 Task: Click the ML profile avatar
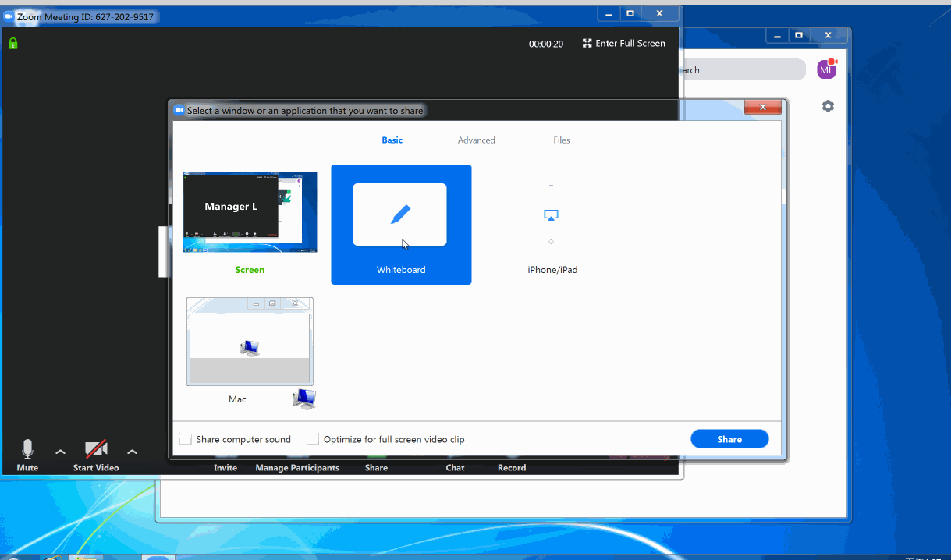pyautogui.click(x=826, y=69)
